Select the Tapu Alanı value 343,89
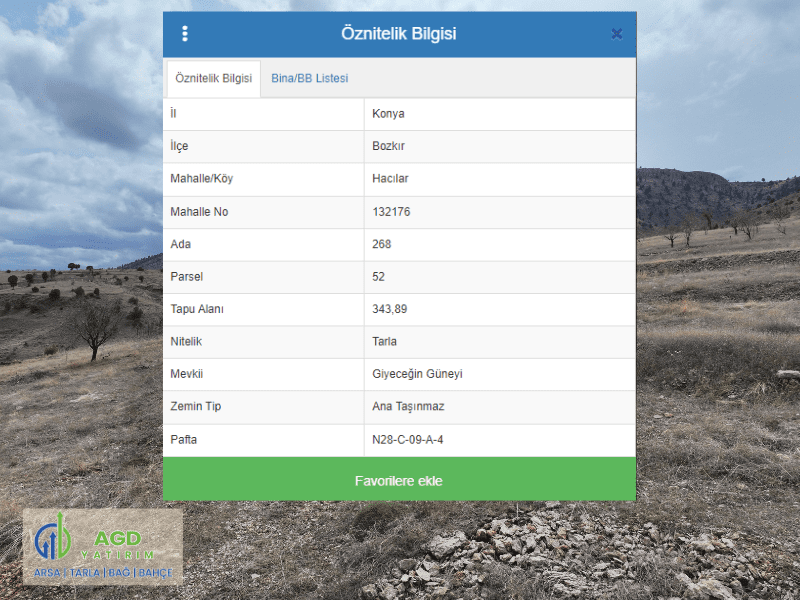Viewport: 800px width, 600px height. click(x=390, y=309)
